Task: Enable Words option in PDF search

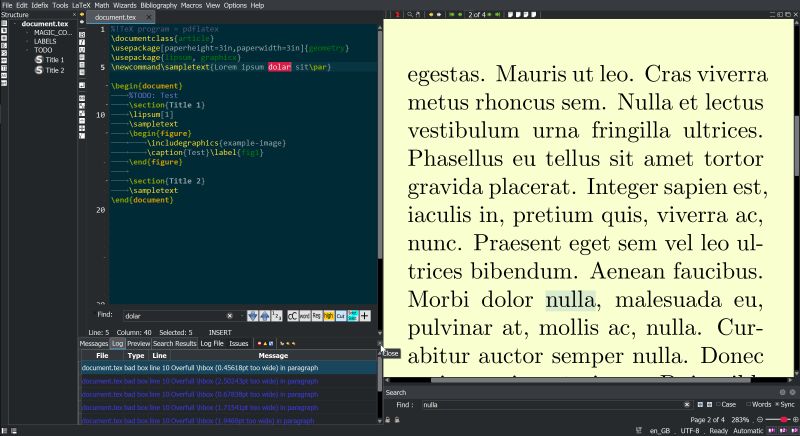Action: point(759,405)
